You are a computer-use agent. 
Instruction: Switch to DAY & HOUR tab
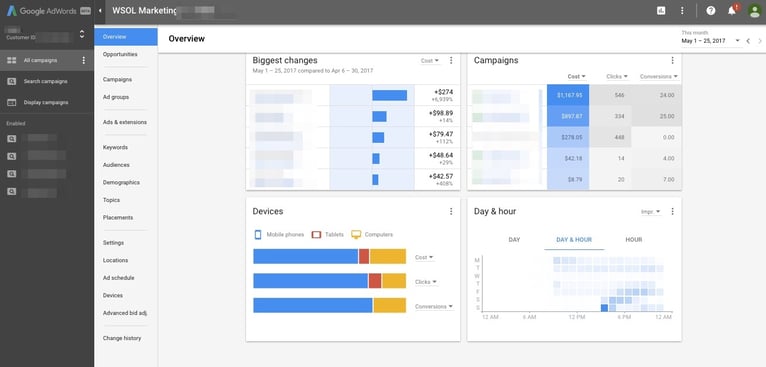[574, 240]
